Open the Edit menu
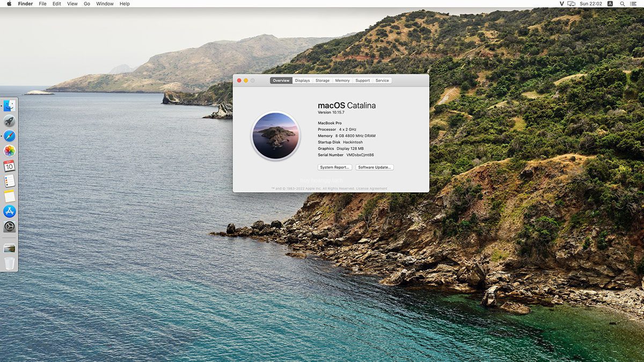The image size is (644, 362). click(57, 4)
